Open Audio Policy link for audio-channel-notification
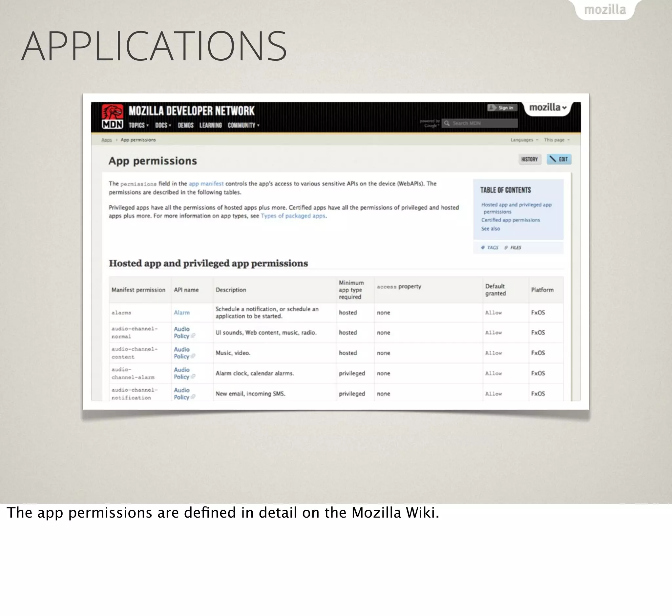The width and height of the screenshot is (672, 616). pyautogui.click(x=182, y=393)
